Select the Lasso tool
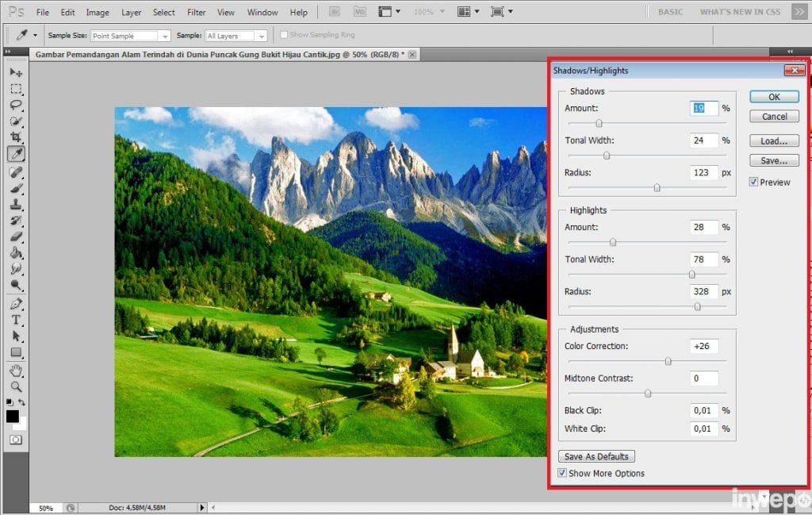The height and width of the screenshot is (515, 812). (16, 105)
